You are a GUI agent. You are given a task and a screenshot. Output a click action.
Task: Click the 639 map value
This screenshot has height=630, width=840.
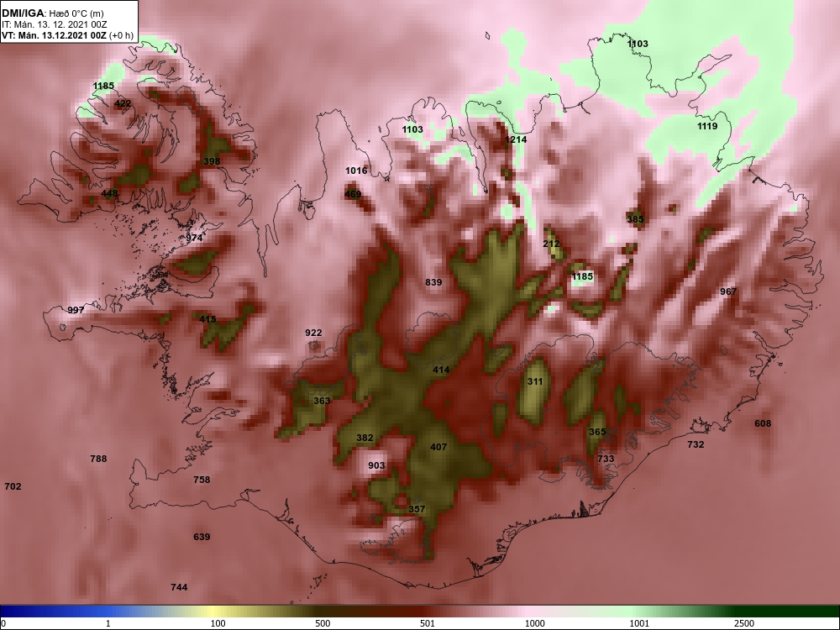202,537
